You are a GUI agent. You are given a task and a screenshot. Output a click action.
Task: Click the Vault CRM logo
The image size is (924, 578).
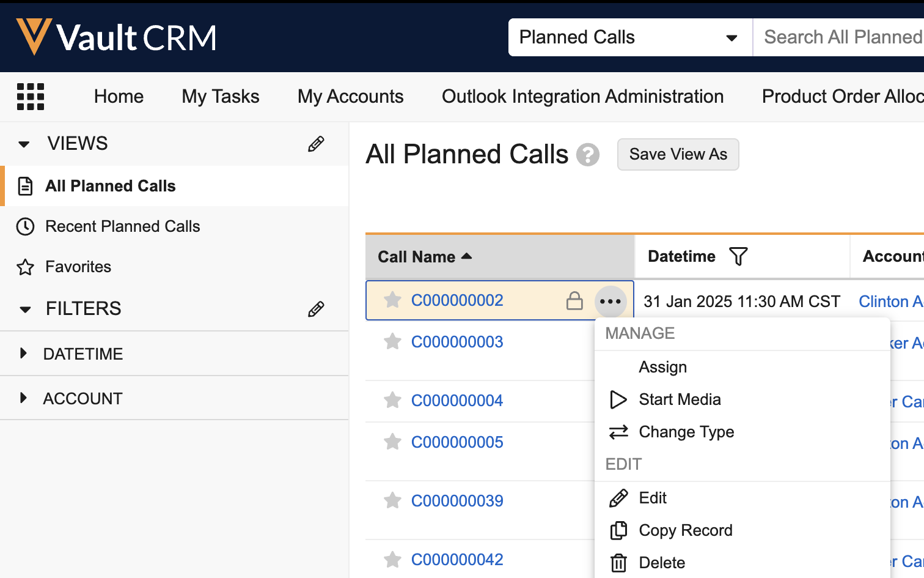[116, 37]
